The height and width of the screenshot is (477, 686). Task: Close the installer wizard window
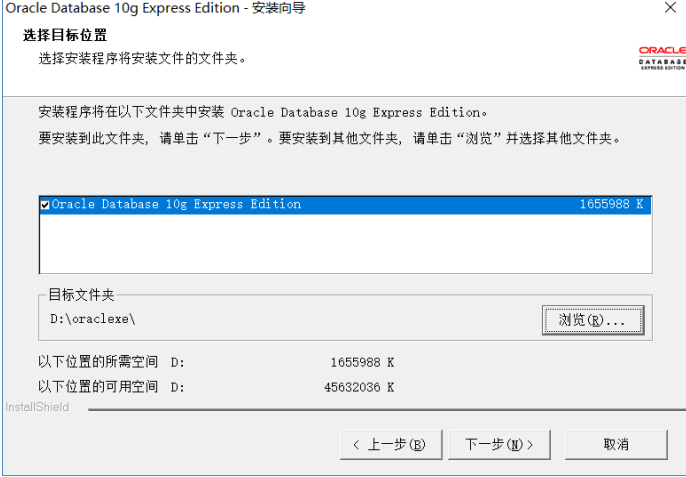click(x=670, y=8)
